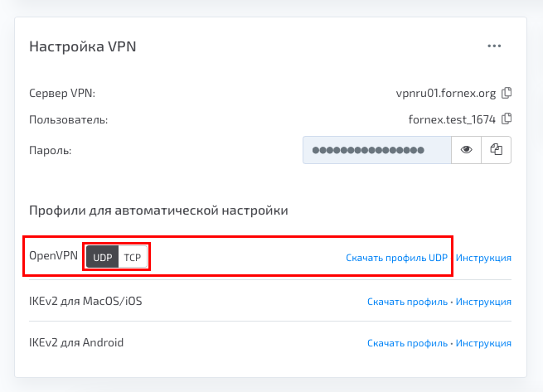
Task: Focus the masked password field
Action: (x=376, y=150)
